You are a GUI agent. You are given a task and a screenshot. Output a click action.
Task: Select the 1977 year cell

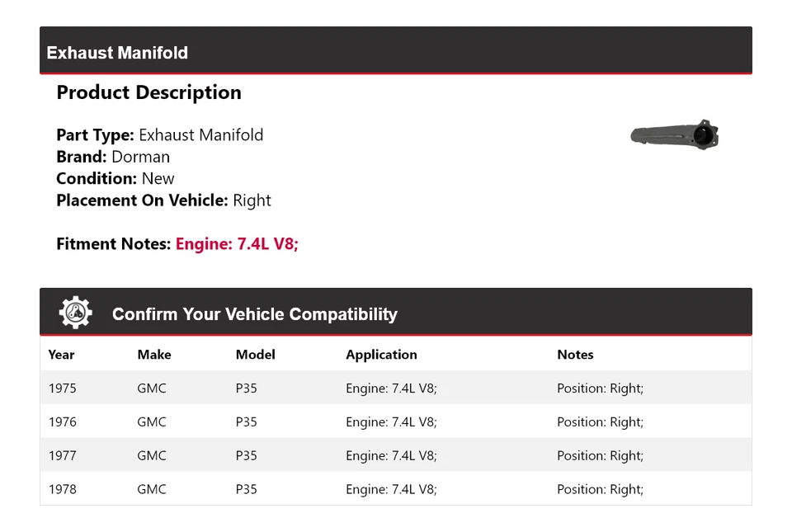tap(62, 455)
